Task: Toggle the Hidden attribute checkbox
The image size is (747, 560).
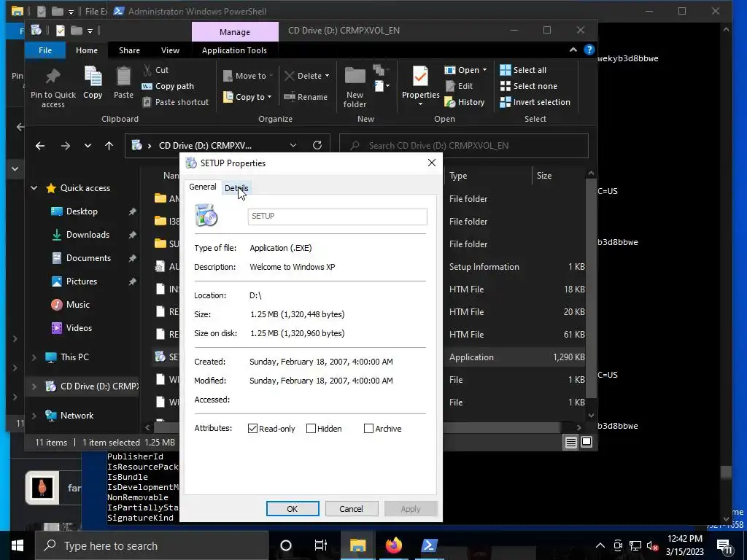Action: click(311, 429)
